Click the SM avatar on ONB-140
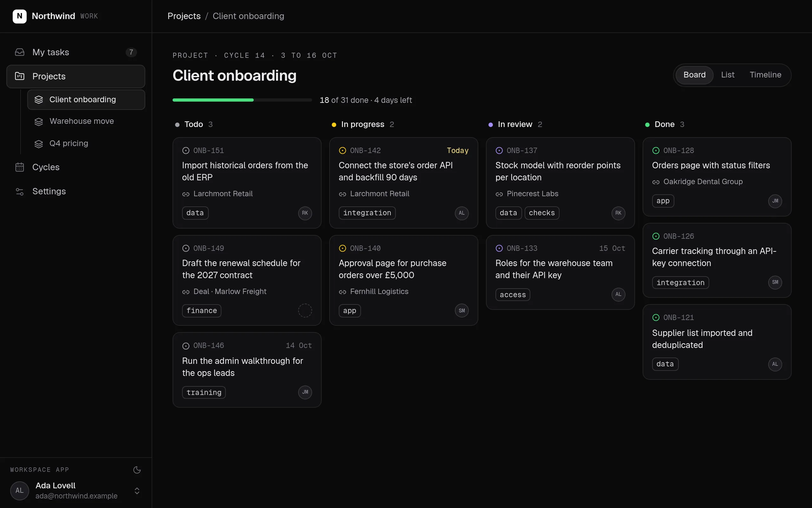The width and height of the screenshot is (812, 508). [462, 311]
